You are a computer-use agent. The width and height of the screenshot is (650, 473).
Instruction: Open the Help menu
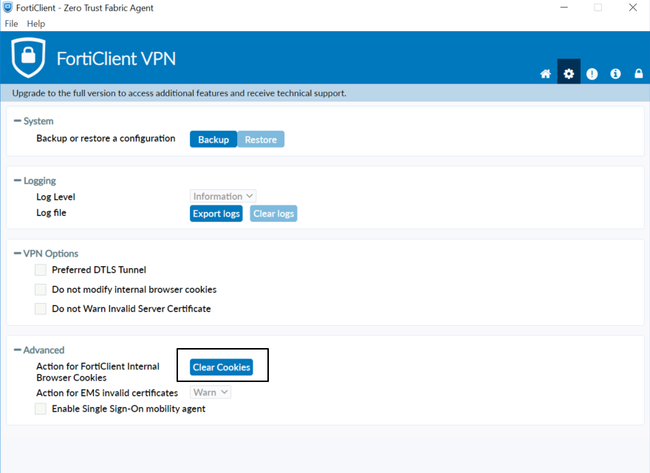pos(36,24)
